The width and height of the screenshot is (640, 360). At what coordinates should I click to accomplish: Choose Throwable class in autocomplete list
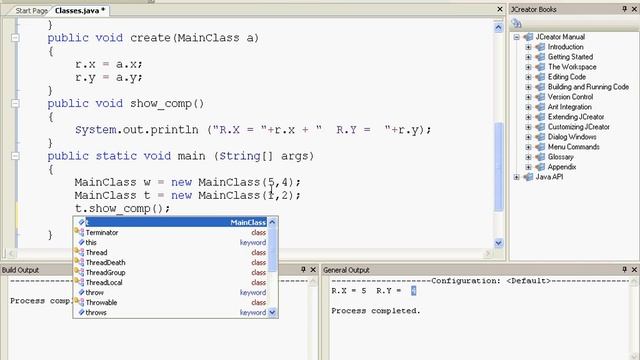(x=171, y=302)
